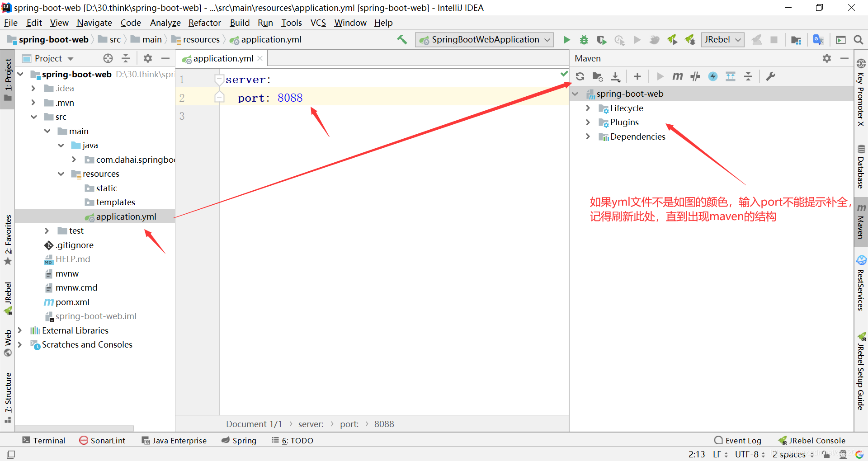Open the Project Structure icon in the toolbar

click(x=796, y=40)
